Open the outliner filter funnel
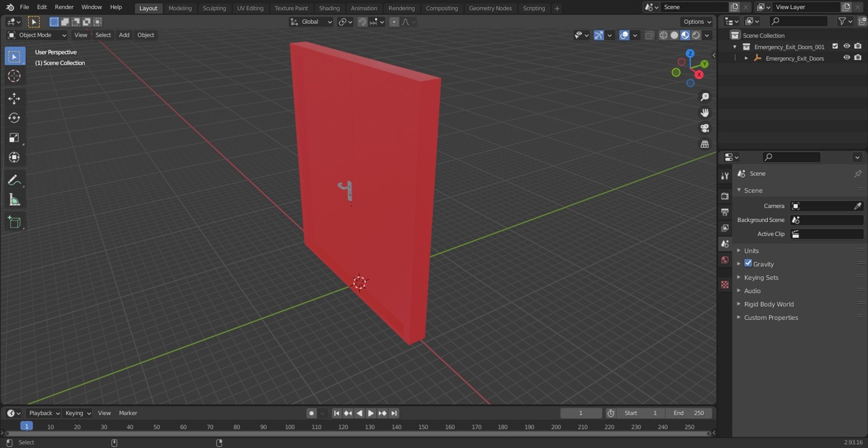 click(842, 21)
